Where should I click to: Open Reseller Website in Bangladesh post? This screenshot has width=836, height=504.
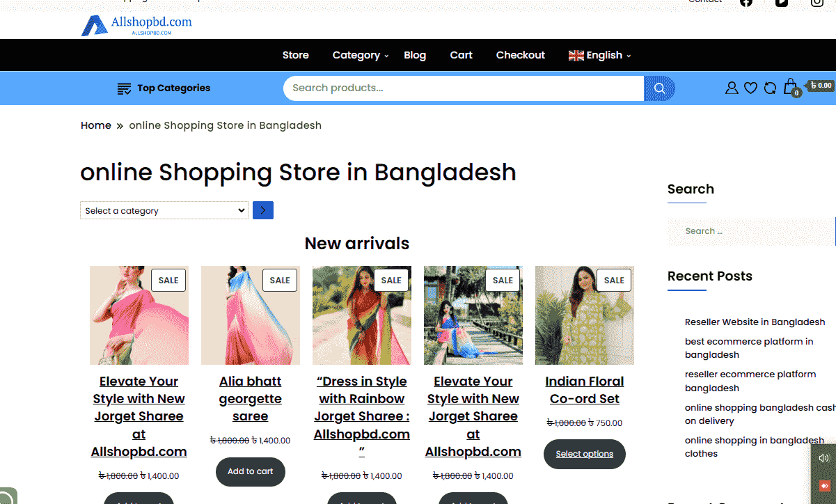755,322
